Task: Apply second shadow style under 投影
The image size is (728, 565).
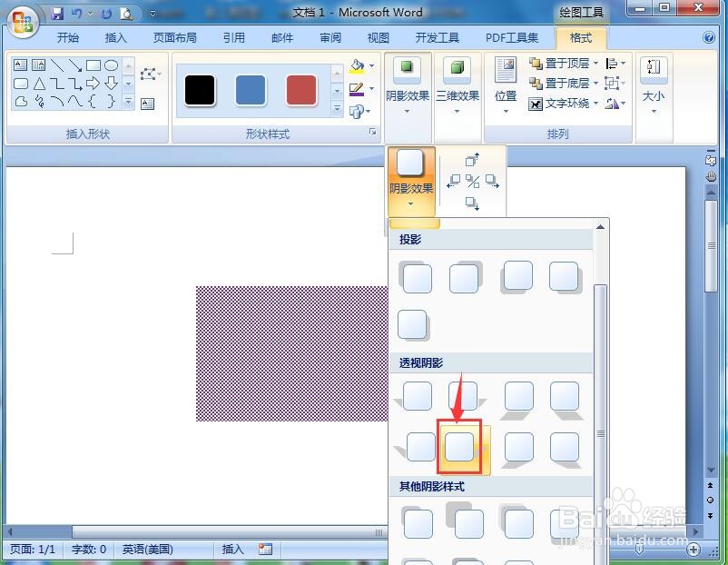Action: [x=465, y=277]
